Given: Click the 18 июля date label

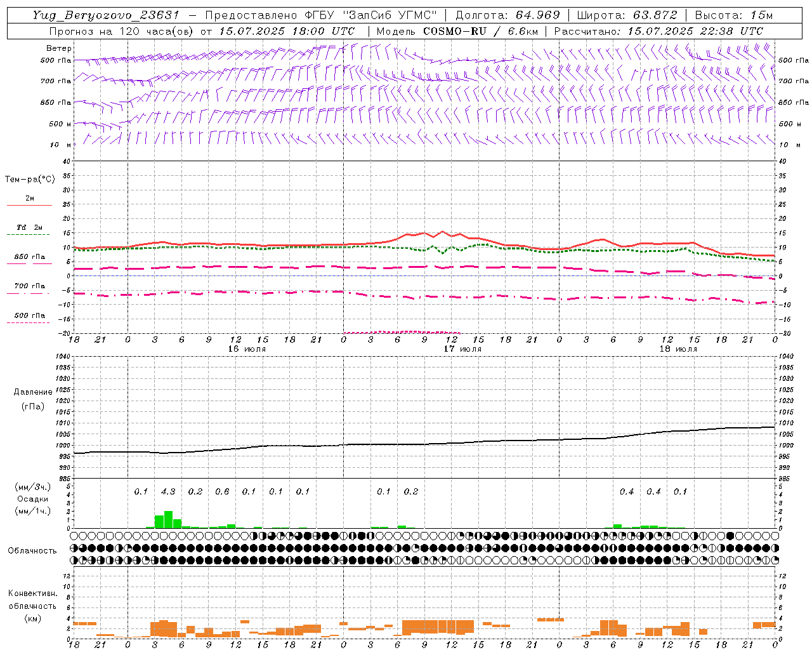Looking at the screenshot, I should point(678,349).
